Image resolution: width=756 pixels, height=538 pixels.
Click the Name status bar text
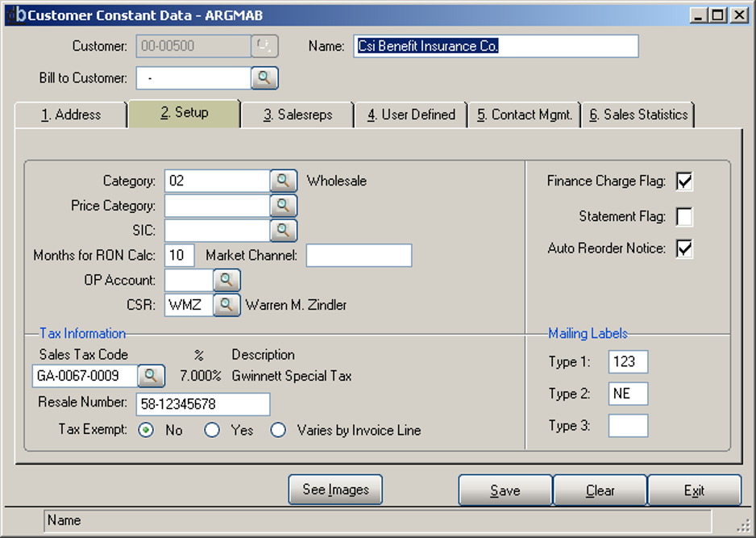click(64, 520)
